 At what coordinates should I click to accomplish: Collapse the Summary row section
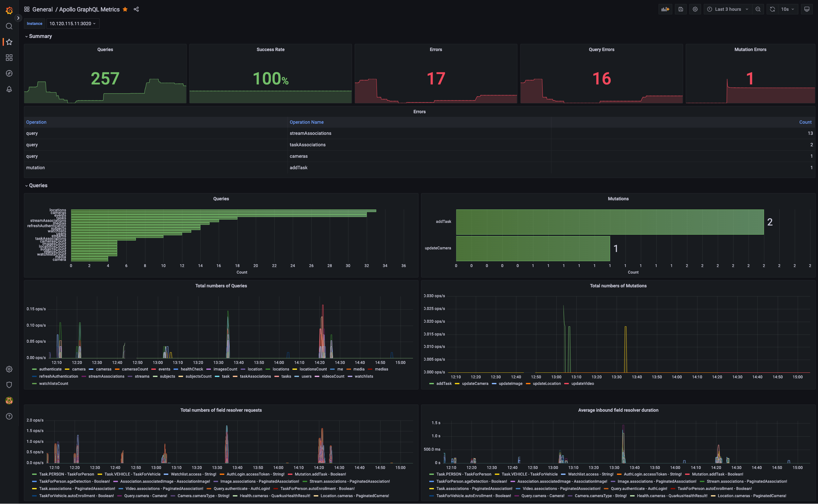point(40,36)
